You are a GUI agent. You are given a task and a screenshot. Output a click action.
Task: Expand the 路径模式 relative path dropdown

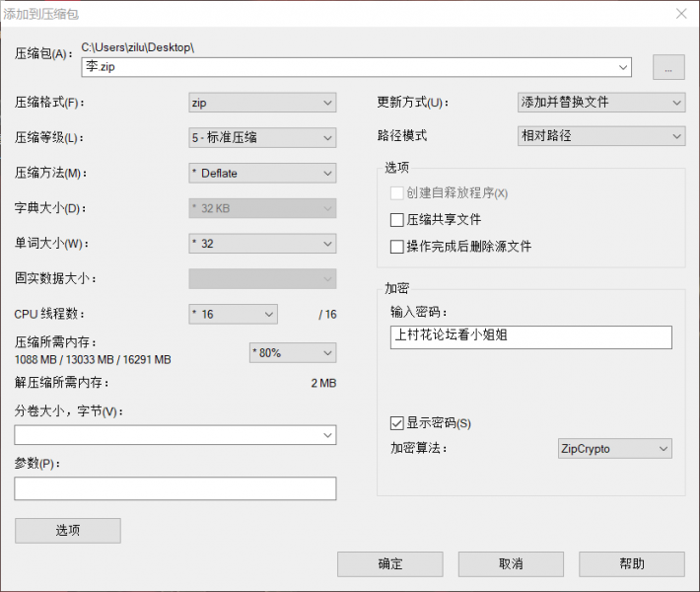coord(600,136)
